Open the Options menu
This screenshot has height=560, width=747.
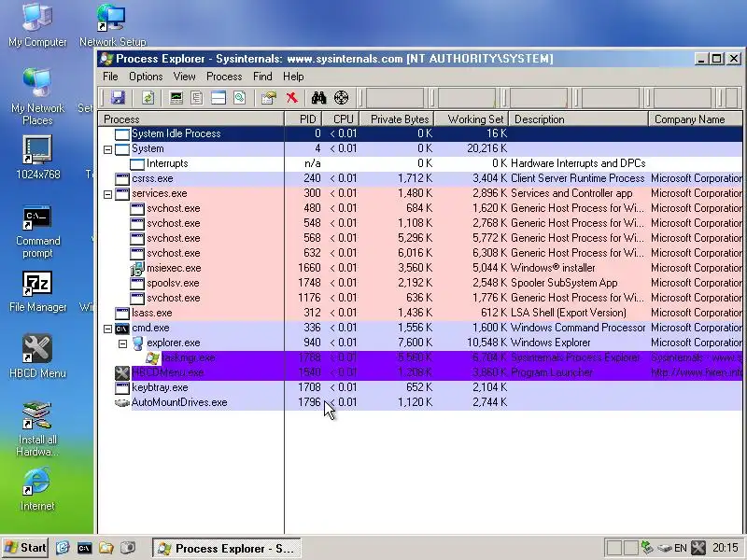click(146, 77)
